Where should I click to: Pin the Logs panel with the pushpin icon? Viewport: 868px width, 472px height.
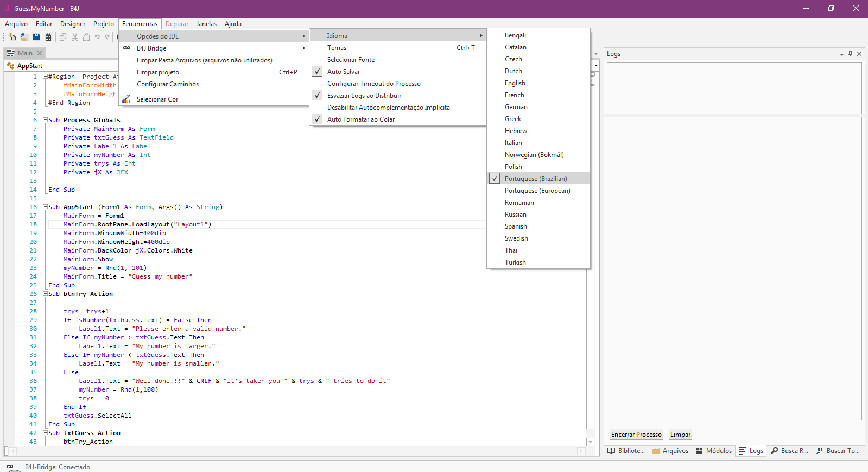(x=850, y=54)
